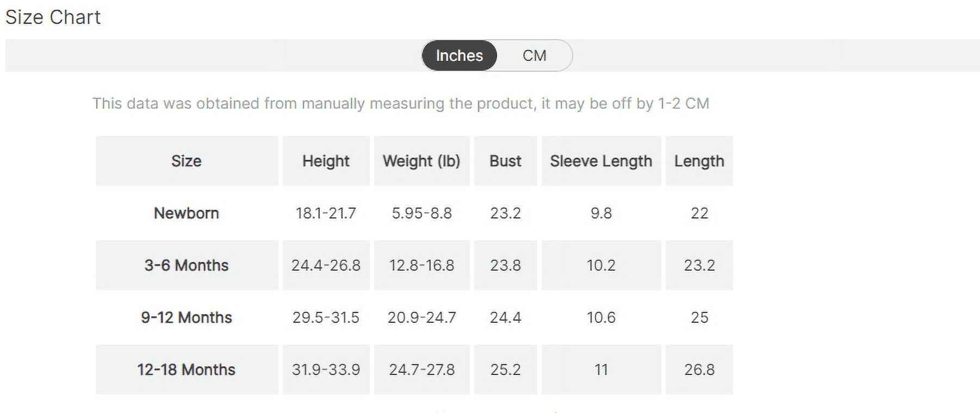Click the 24.4 bust value cell

[505, 317]
